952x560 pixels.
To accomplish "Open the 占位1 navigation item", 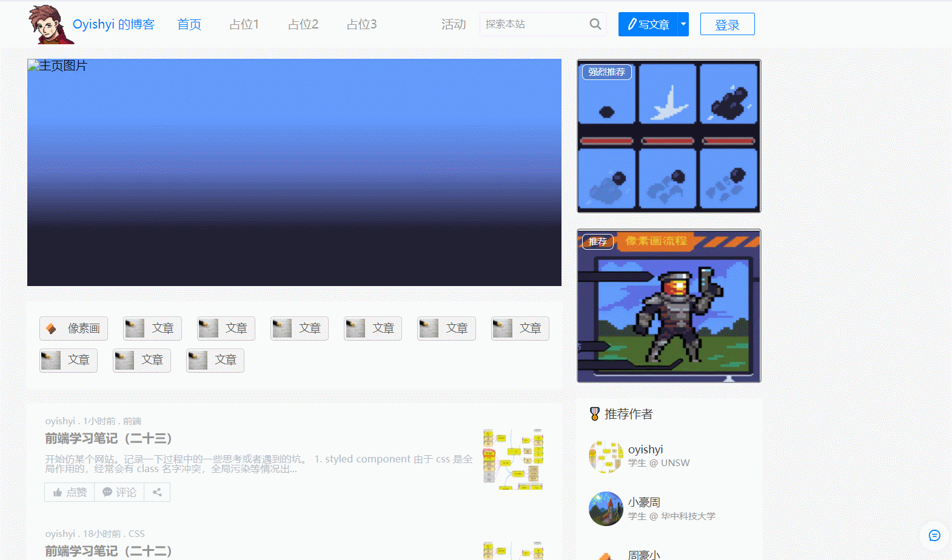I will [x=244, y=24].
